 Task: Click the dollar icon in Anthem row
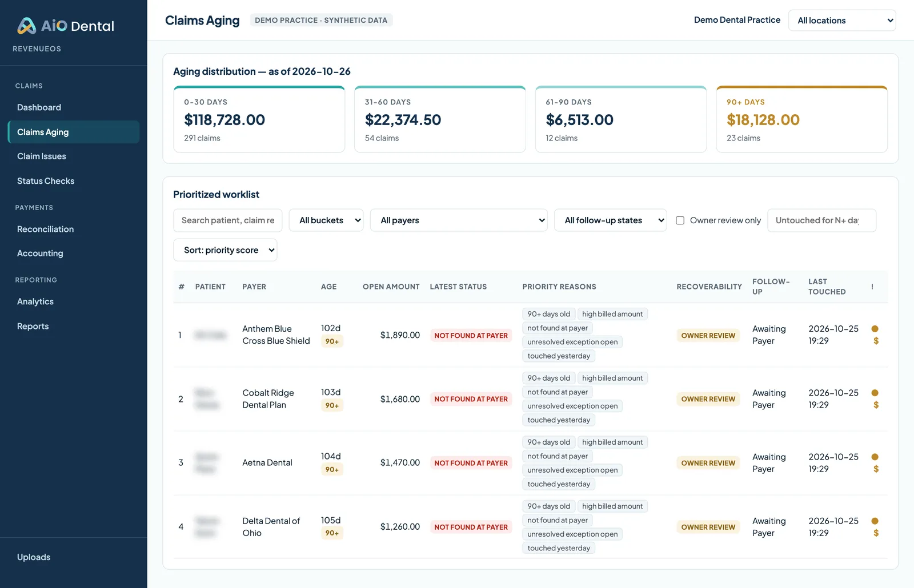[x=876, y=341]
